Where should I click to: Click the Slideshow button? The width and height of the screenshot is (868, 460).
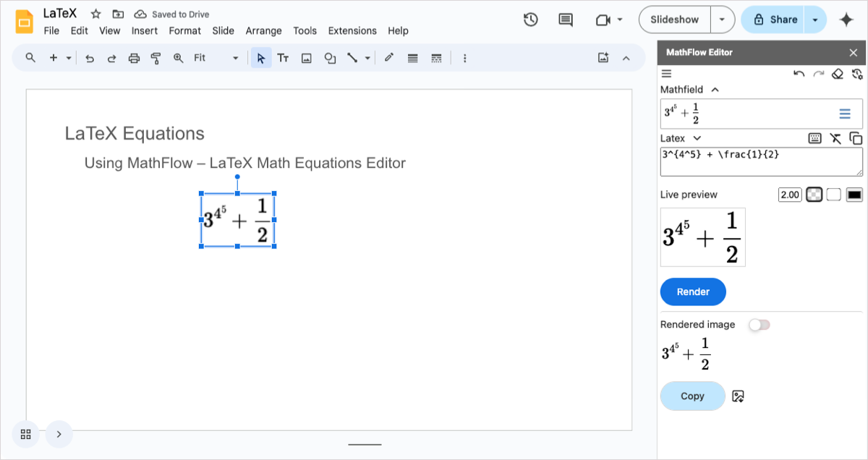click(x=675, y=20)
